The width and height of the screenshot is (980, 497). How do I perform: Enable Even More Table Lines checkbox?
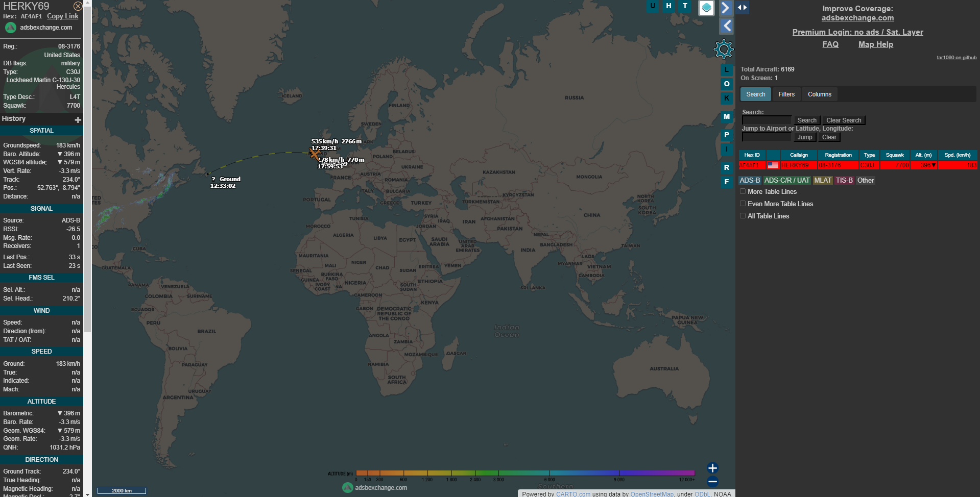pyautogui.click(x=743, y=204)
